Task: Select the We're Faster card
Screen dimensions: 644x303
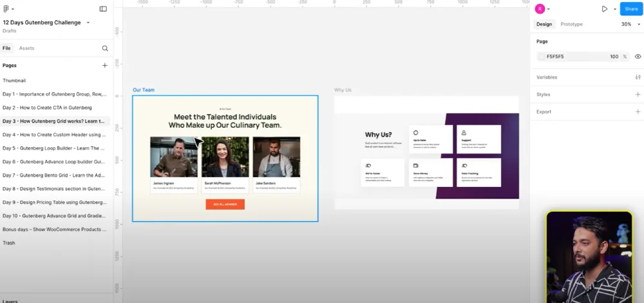Action: (383, 173)
